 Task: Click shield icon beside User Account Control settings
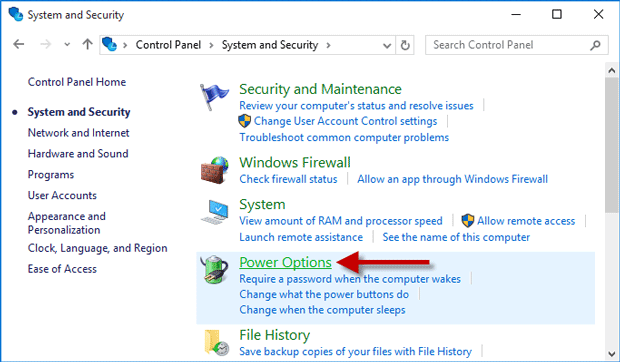[245, 121]
